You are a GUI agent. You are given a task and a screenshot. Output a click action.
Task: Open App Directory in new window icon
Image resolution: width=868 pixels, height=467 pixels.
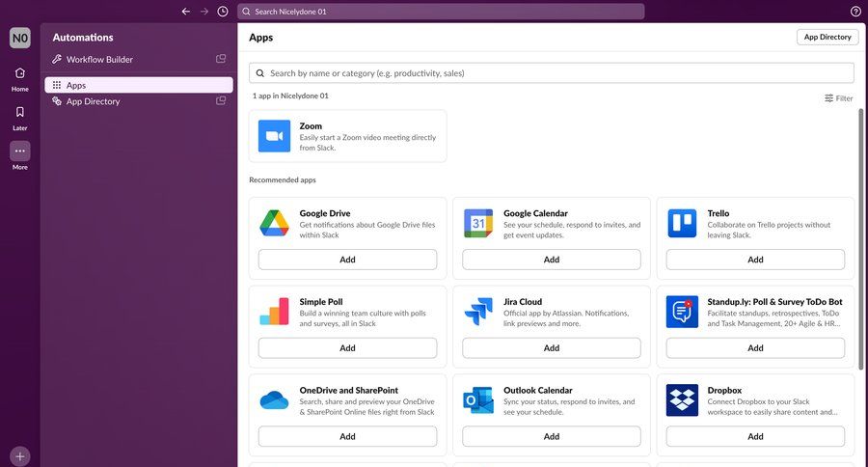coord(221,100)
